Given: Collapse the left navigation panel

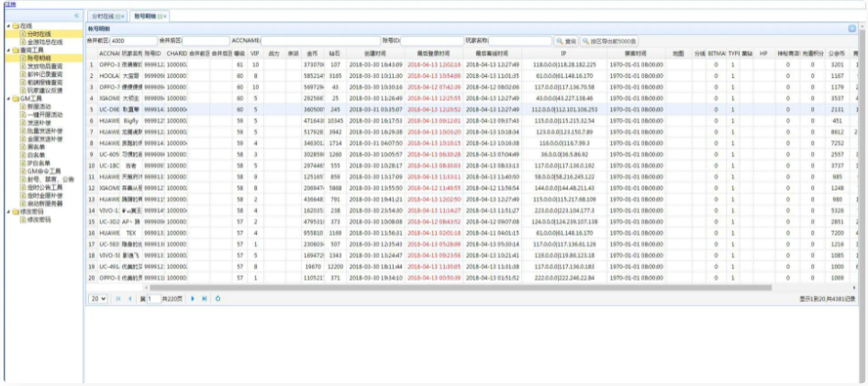Looking at the screenshot, I should (76, 17).
